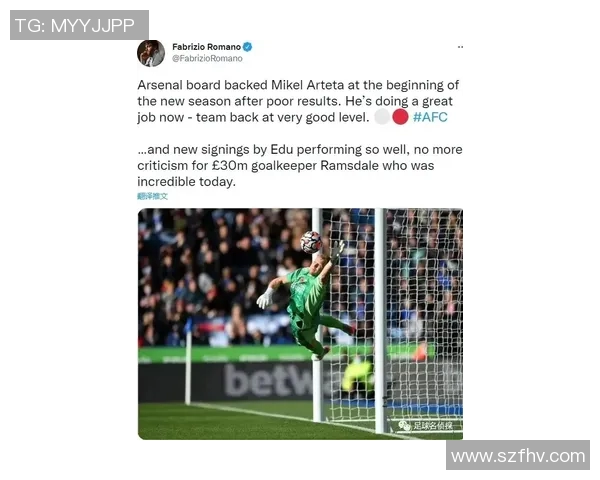The width and height of the screenshot is (600, 480).
Task: Open Fabrizio Romano's profile avatar
Action: tap(151, 53)
